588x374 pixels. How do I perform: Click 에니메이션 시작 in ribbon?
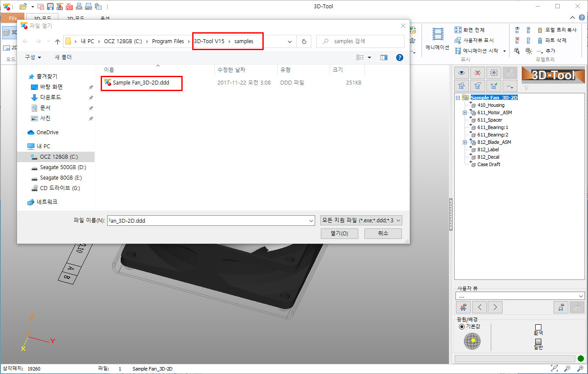pos(477,51)
